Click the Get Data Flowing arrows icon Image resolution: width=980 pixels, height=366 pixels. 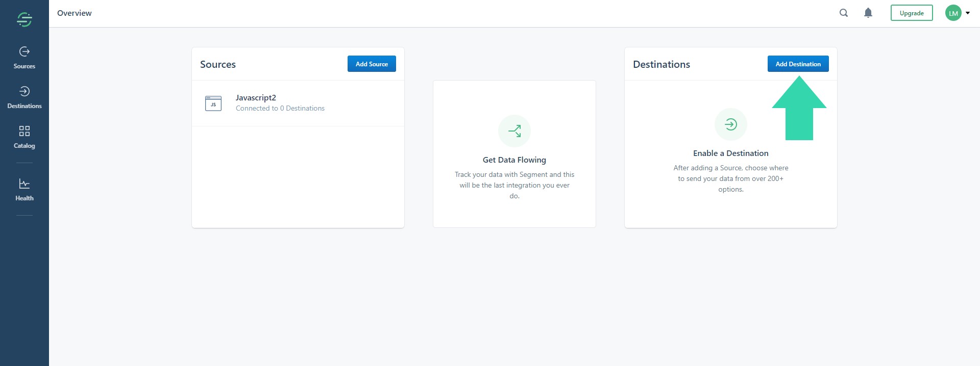[x=514, y=131]
